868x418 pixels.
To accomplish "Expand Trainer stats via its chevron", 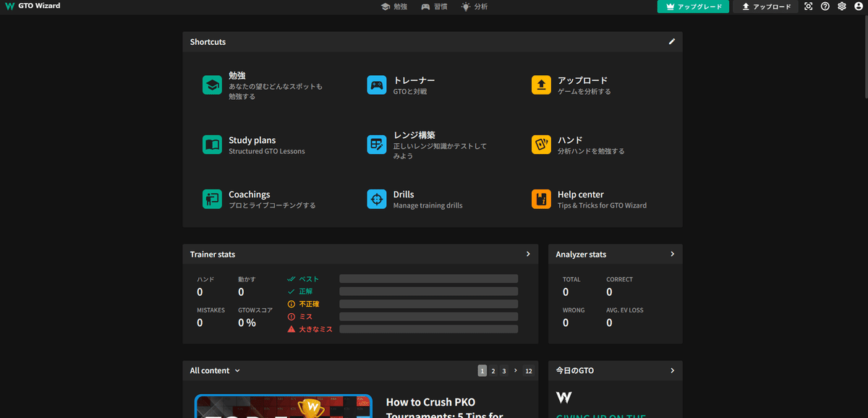I will coord(527,254).
